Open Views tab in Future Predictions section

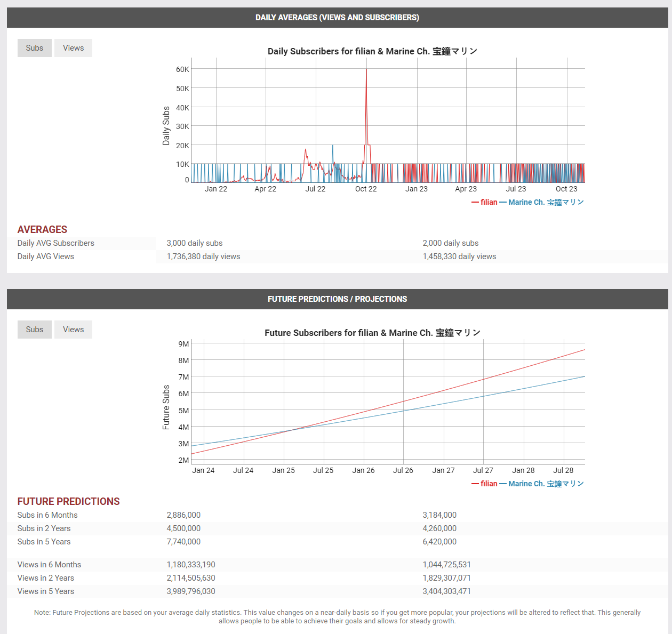click(x=73, y=330)
